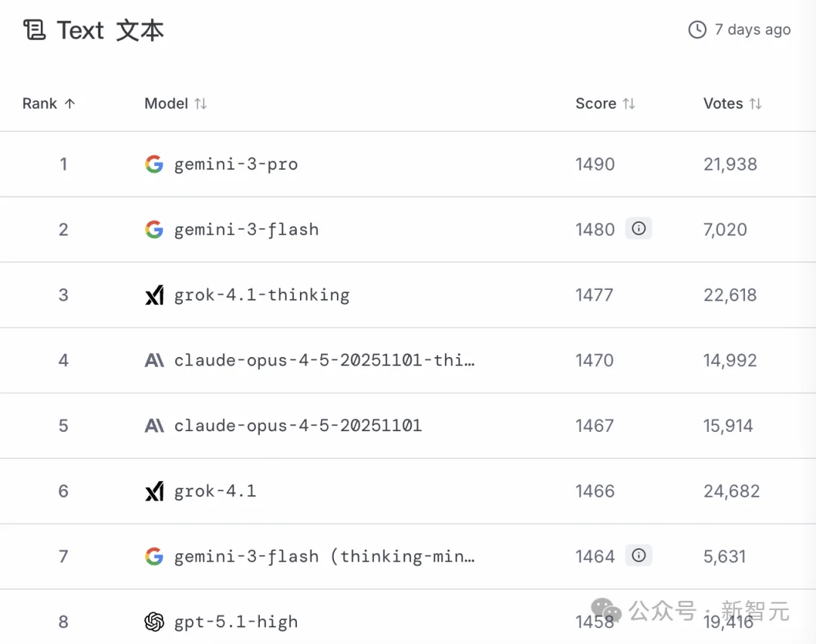Select the OpenAI logo next to gpt-5.1-high
The width and height of the screenshot is (816, 644).
pyautogui.click(x=154, y=621)
